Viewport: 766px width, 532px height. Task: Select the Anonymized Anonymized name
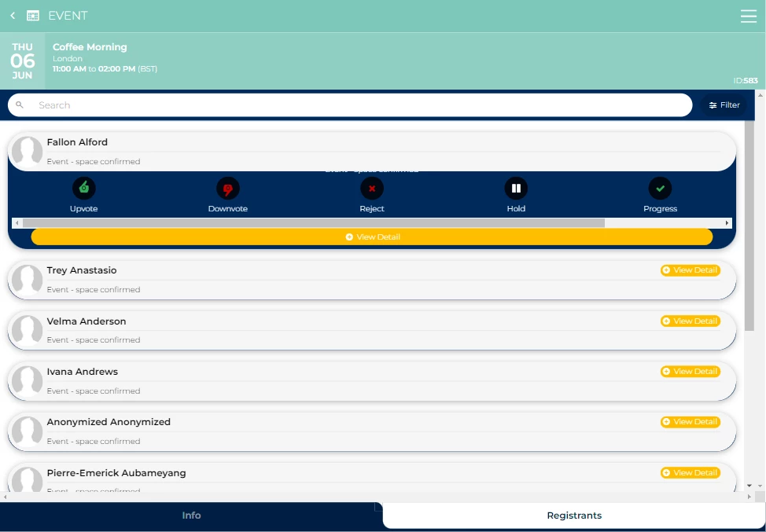click(109, 422)
